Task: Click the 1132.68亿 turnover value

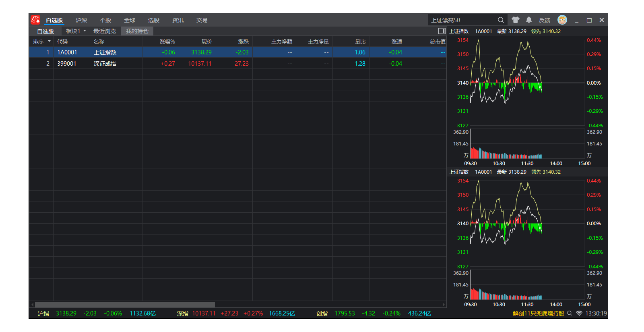Action: (142, 313)
